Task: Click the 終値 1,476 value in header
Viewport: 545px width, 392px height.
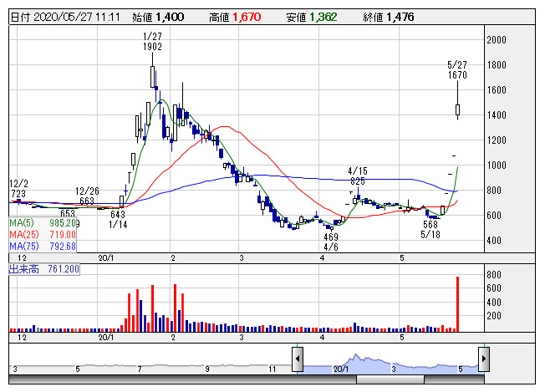Action: pyautogui.click(x=399, y=17)
